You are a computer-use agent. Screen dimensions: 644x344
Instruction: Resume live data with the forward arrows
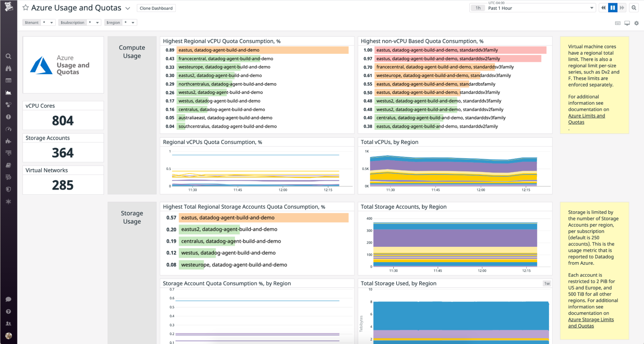[x=622, y=7]
